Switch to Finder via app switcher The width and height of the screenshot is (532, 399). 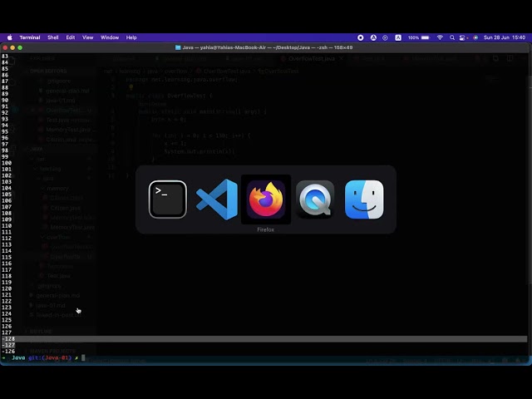coord(364,199)
